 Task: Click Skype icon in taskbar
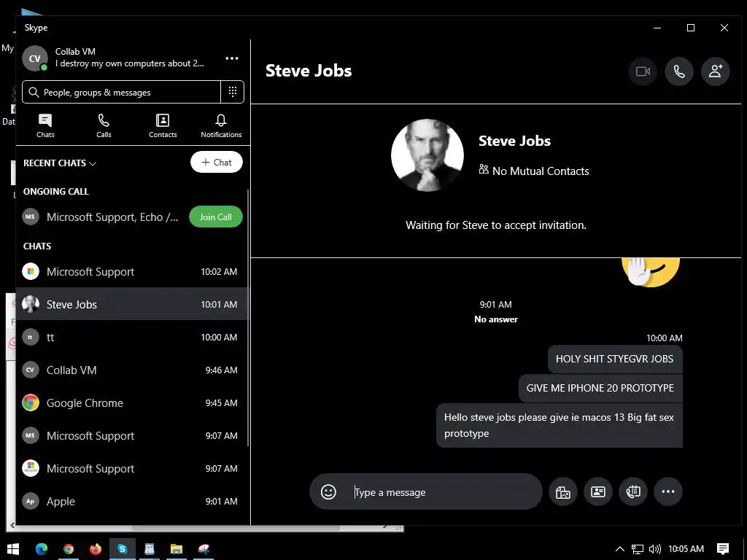[123, 549]
